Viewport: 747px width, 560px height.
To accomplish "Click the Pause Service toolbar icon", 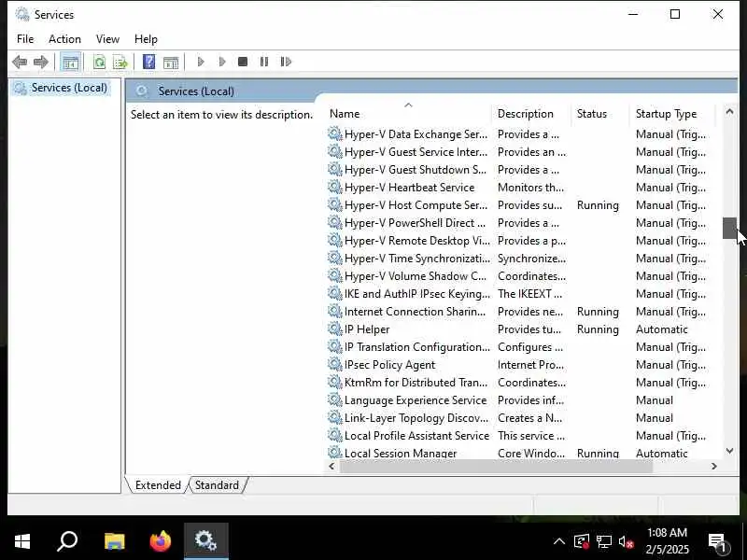I will tap(264, 62).
